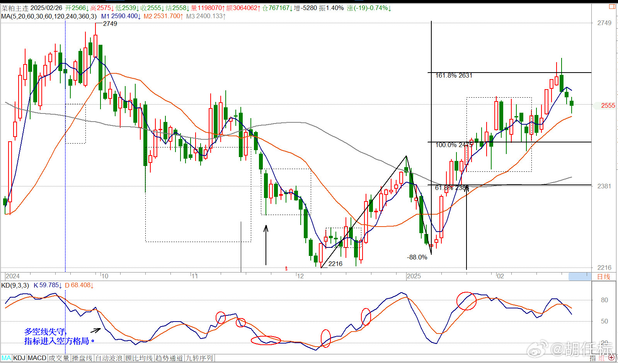Click the 日线 period button
Viewport: 618px width, 364px height.
pos(604,277)
